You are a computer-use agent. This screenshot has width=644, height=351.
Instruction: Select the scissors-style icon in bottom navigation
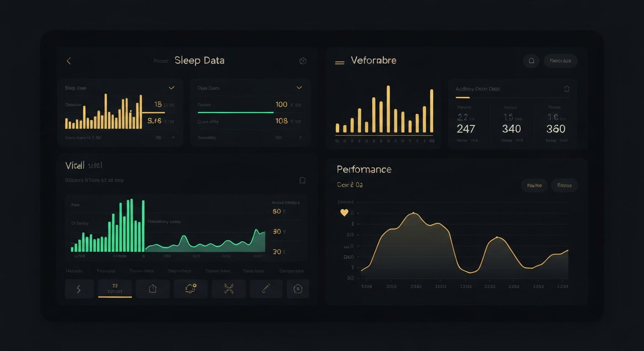pos(228,289)
